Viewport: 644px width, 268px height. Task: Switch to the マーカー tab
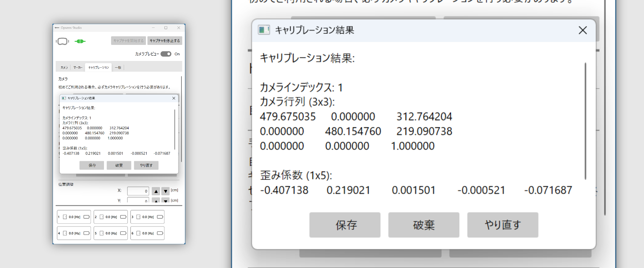[x=78, y=68]
